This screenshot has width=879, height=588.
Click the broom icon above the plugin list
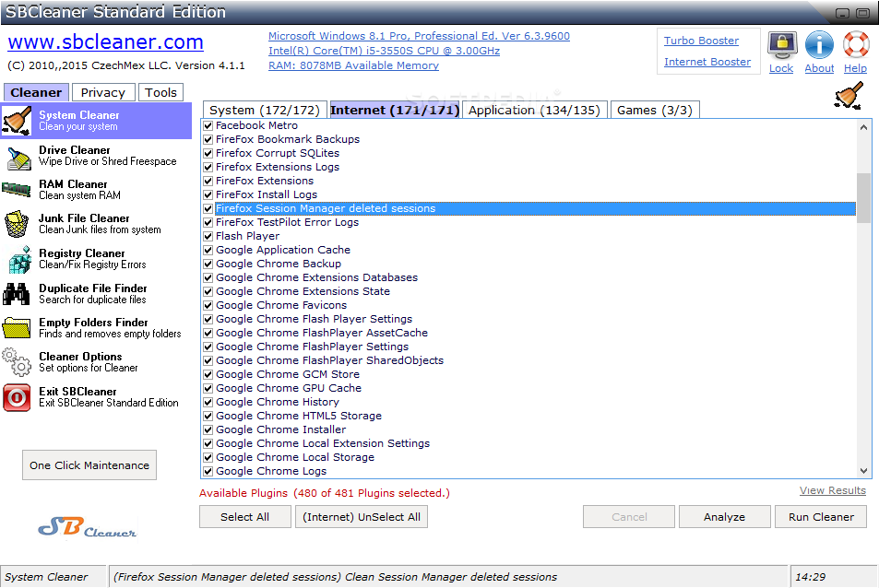[x=849, y=95]
